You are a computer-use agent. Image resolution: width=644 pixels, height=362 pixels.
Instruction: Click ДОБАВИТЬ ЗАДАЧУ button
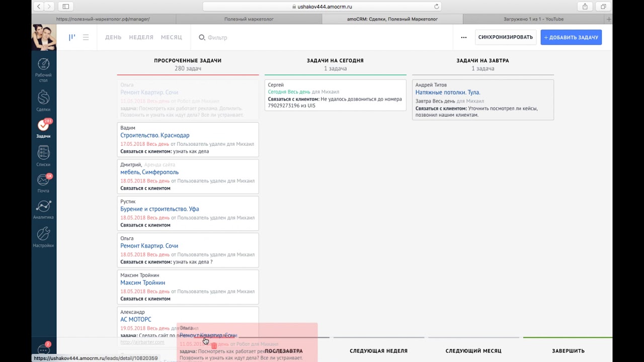571,37
